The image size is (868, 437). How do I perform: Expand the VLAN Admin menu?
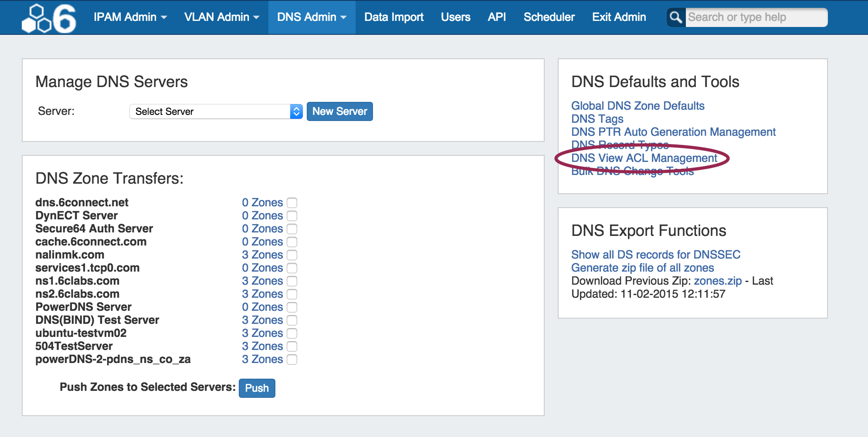(221, 17)
